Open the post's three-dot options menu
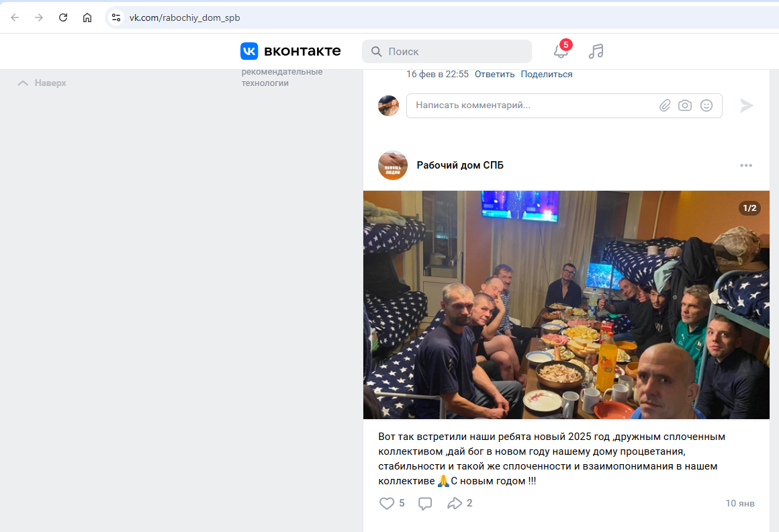Screen dimensions: 779x532 [746, 165]
